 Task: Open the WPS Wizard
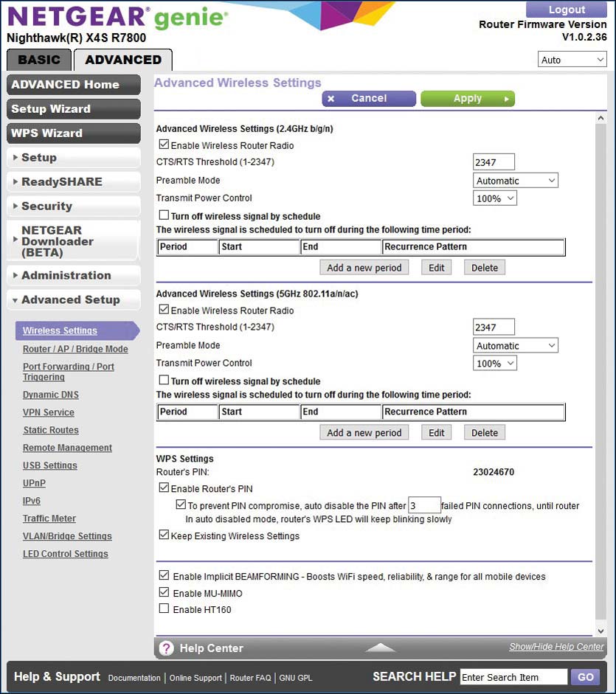tap(74, 133)
